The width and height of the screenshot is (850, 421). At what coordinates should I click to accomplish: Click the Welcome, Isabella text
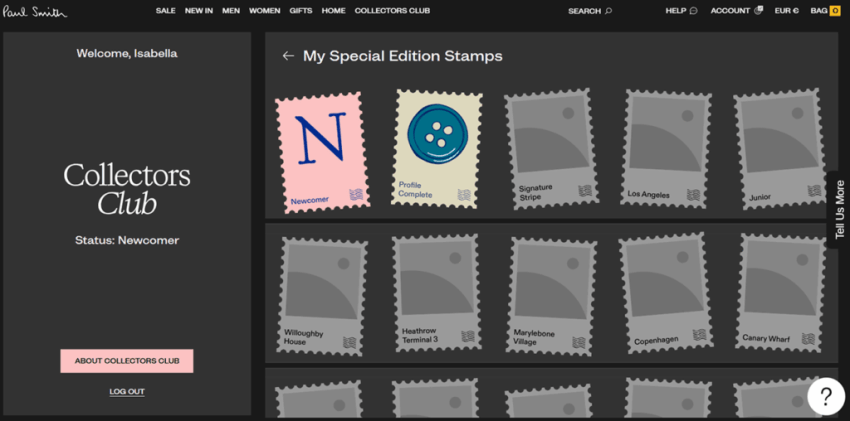click(127, 53)
